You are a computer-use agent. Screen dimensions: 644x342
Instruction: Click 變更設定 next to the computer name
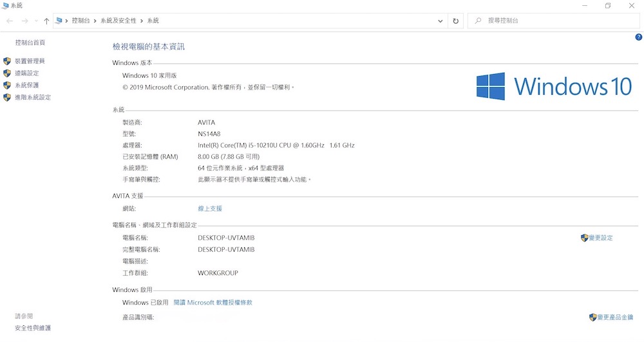point(600,238)
